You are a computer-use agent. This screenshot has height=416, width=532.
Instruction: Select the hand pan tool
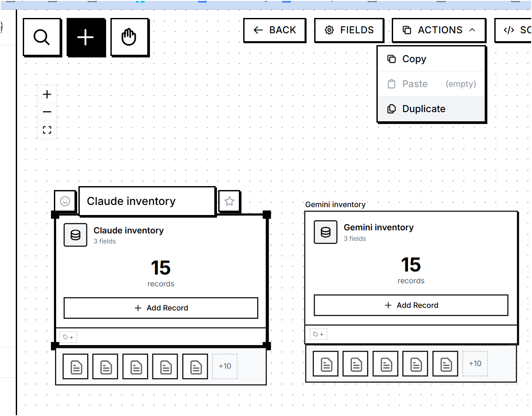pyautogui.click(x=130, y=37)
